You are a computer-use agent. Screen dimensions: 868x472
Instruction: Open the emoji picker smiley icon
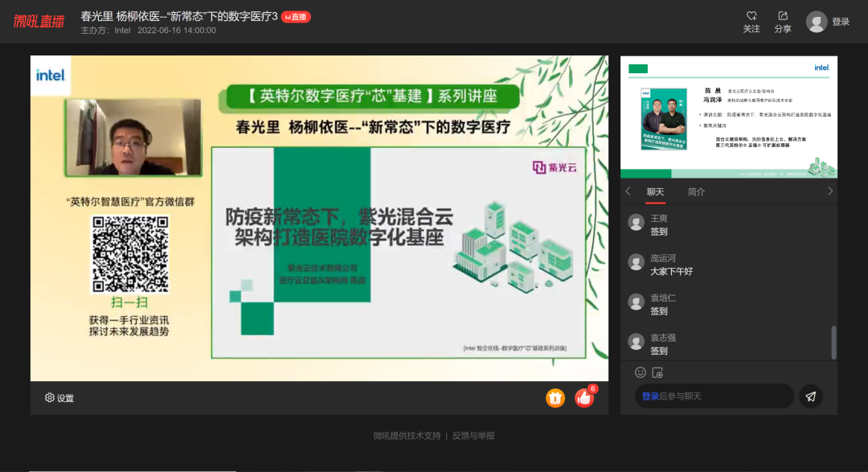pyautogui.click(x=641, y=372)
